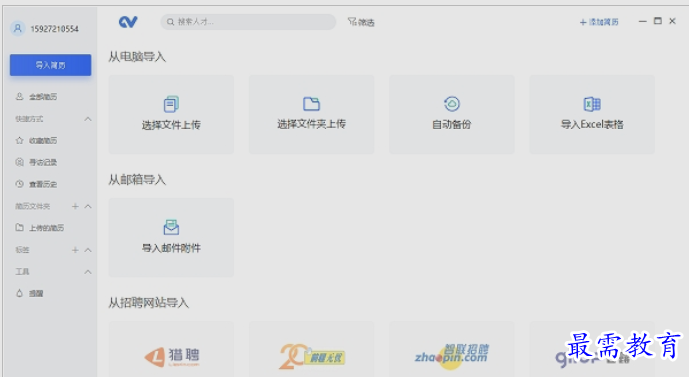Open the 自动备份 auto backup card
The image size is (689, 377).
[x=452, y=114]
